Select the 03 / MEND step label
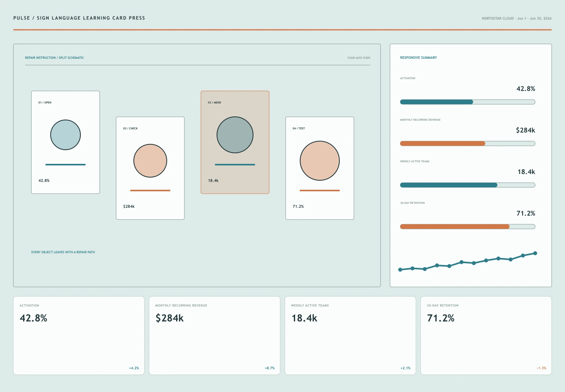The image size is (565, 392). (x=215, y=103)
